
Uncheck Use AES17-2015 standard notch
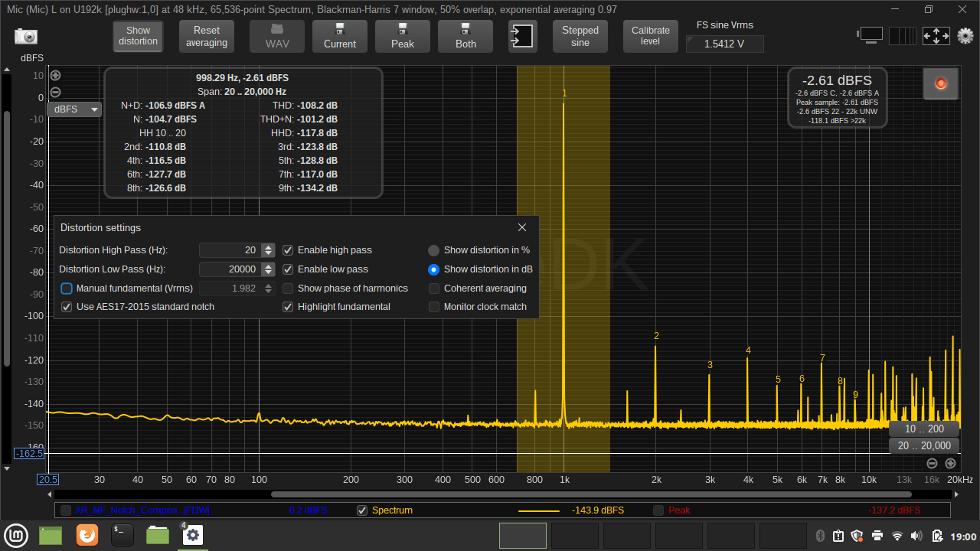coord(67,307)
